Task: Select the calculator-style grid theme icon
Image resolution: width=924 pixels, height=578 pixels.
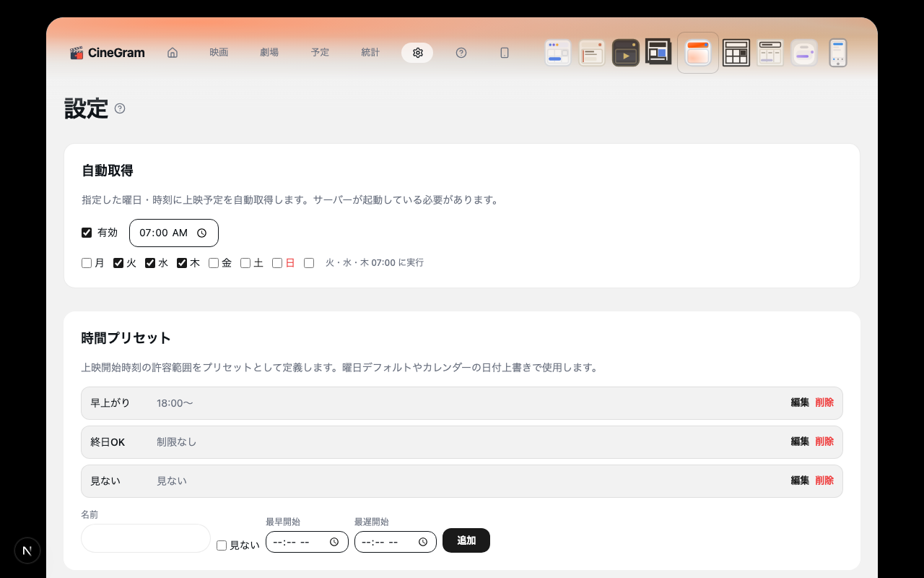Action: click(736, 52)
